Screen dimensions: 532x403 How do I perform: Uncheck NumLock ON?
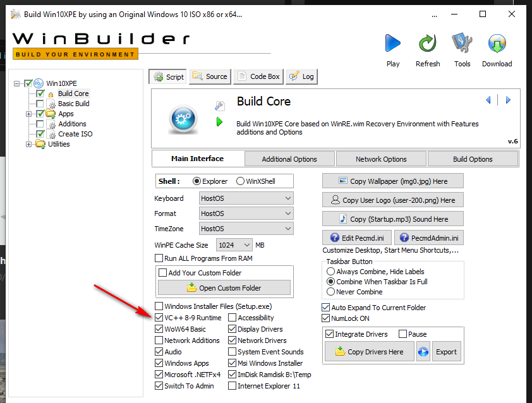point(326,318)
